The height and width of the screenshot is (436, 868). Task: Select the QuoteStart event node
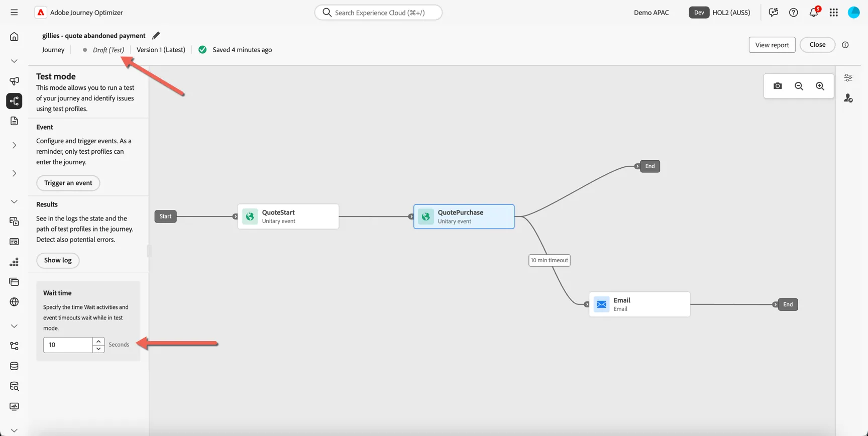(288, 216)
